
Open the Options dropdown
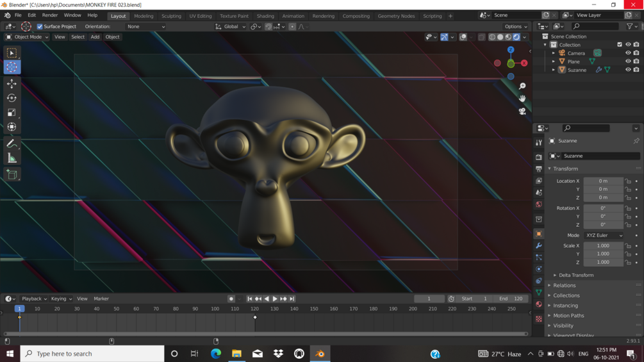516,26
